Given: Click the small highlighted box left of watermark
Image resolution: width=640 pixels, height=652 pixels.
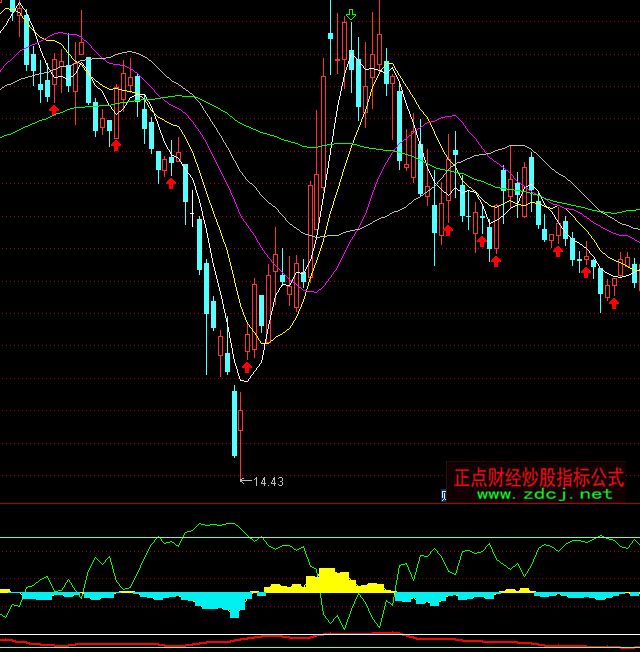Looking at the screenshot, I should pyautogui.click(x=444, y=494).
